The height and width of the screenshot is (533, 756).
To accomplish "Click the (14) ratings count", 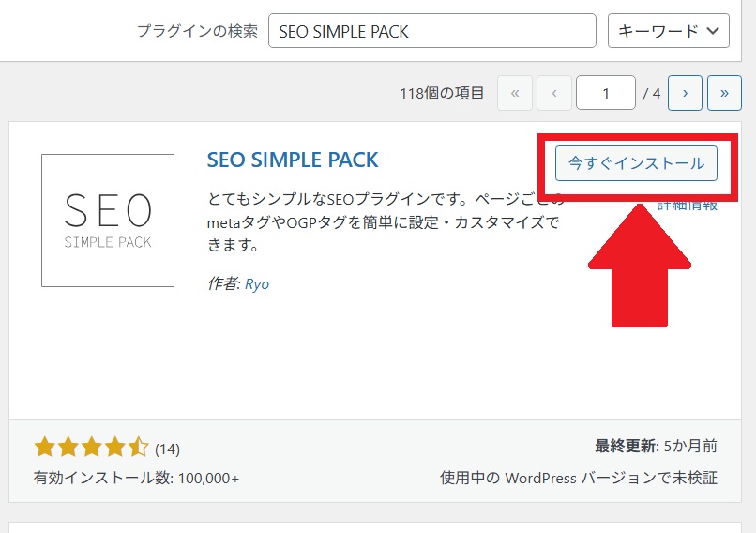I will (167, 449).
